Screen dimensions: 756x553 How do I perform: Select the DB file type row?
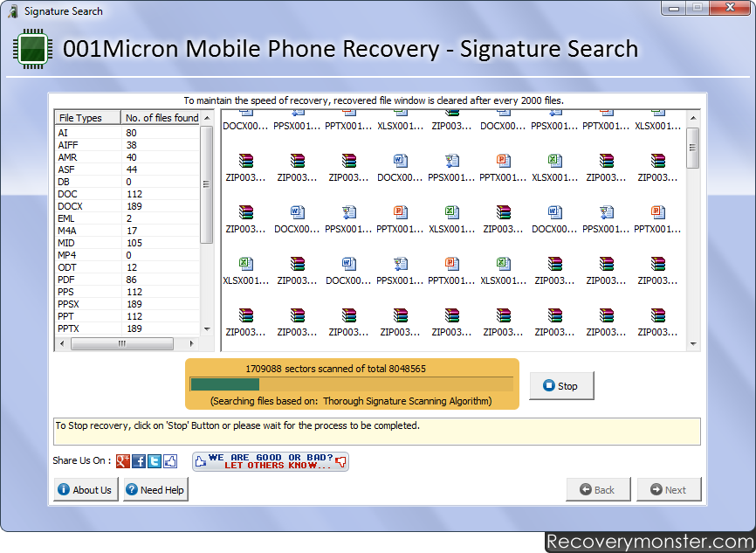point(127,182)
